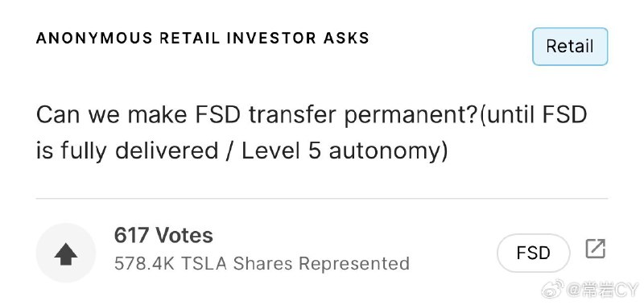Click the question text about FSD transfer

(312, 133)
